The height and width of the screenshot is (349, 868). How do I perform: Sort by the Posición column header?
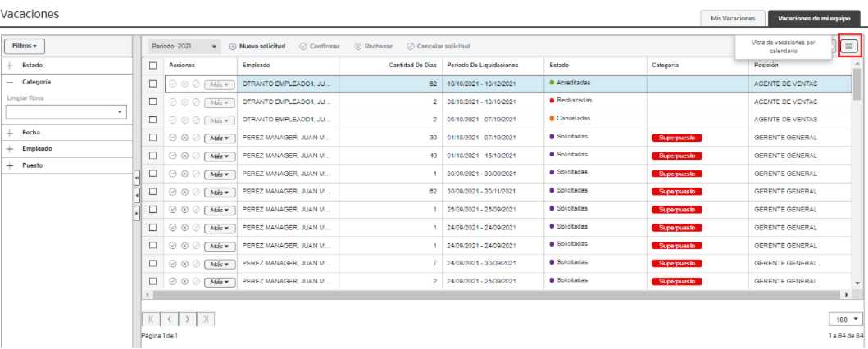coord(802,66)
